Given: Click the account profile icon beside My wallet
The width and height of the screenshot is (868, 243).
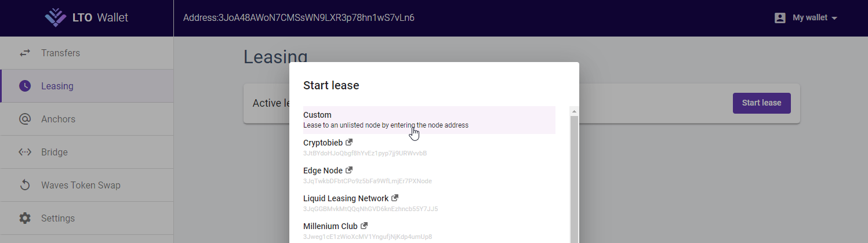Looking at the screenshot, I should click(x=780, y=18).
